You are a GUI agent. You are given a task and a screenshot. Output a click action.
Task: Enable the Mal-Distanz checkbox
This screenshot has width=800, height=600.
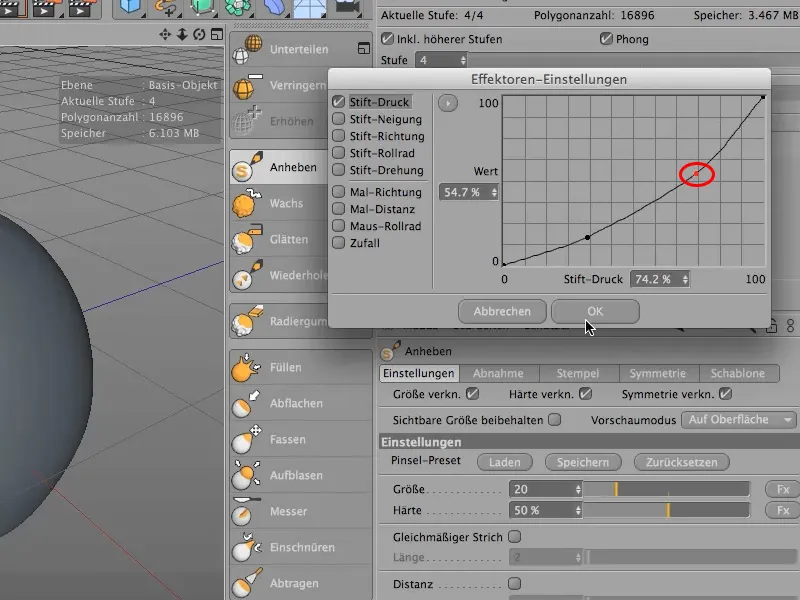pos(338,209)
